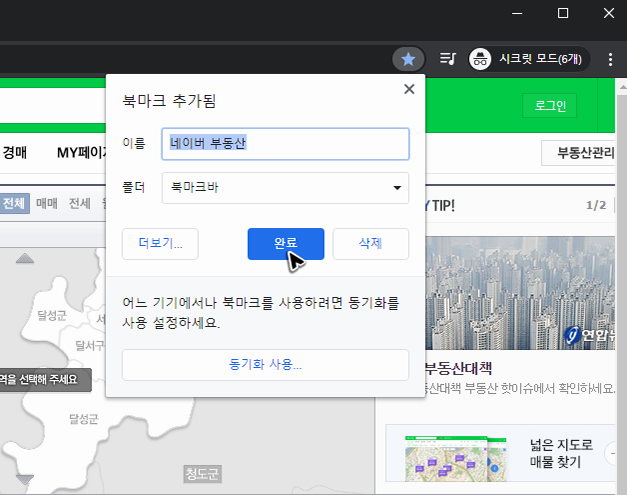The width and height of the screenshot is (627, 495).
Task: Open the apartment skyline news thumbnail
Action: click(520, 293)
